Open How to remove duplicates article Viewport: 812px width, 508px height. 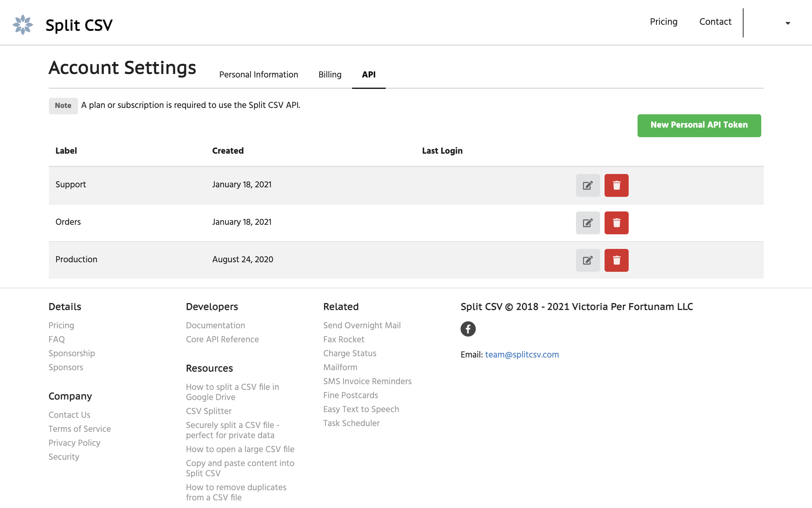coord(236,492)
